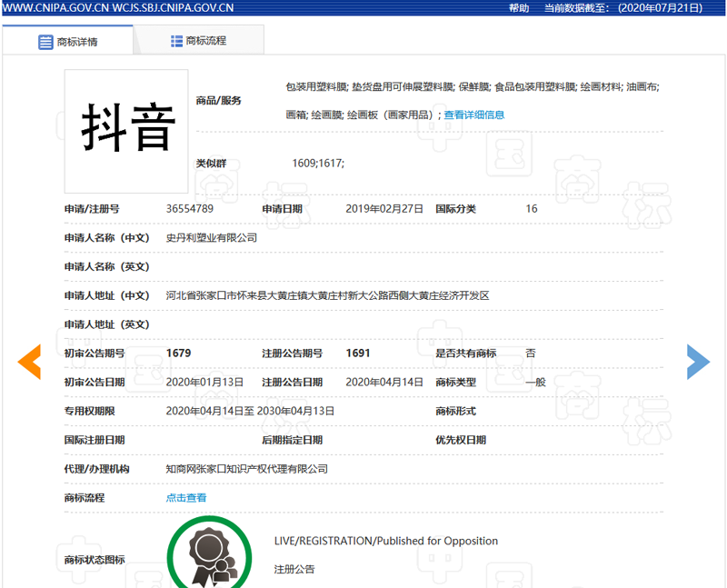Select trademark type value 一般

[x=535, y=382]
